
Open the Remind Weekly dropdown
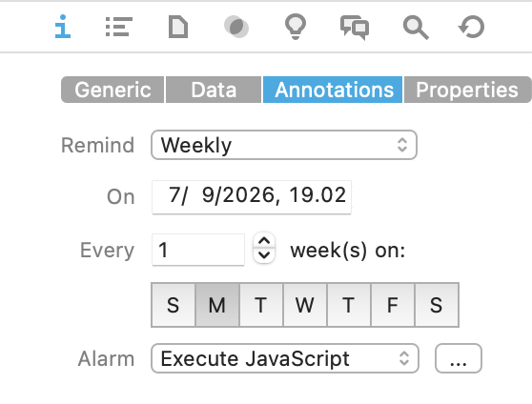point(284,145)
